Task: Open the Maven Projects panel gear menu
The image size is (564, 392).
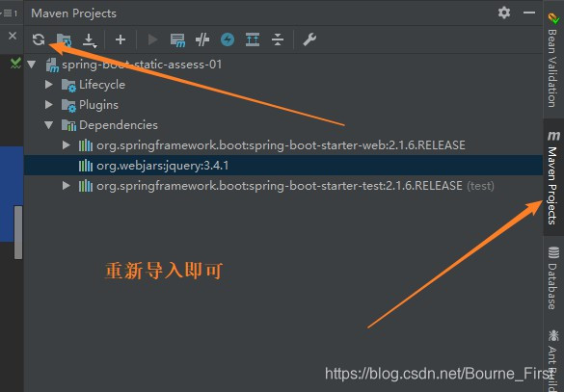Action: pyautogui.click(x=504, y=13)
